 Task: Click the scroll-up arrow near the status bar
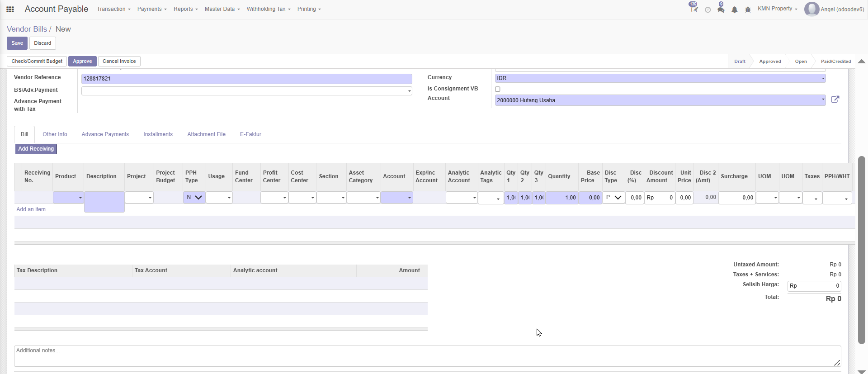coord(862,62)
